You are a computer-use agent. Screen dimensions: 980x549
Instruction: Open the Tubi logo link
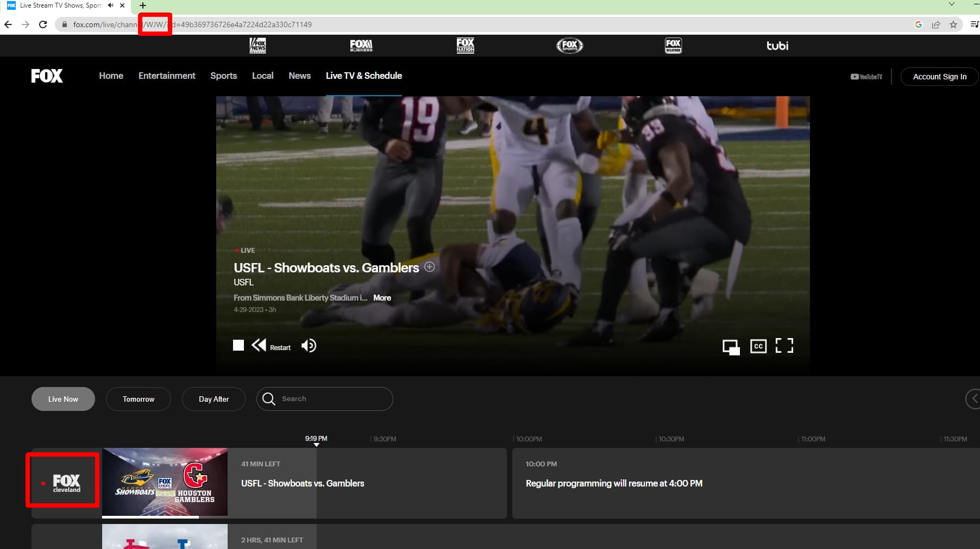(777, 46)
